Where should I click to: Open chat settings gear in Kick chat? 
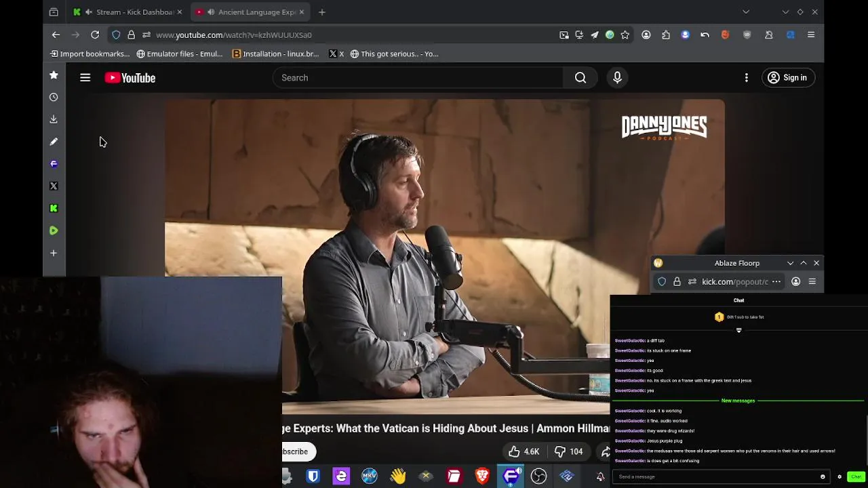pos(840,476)
